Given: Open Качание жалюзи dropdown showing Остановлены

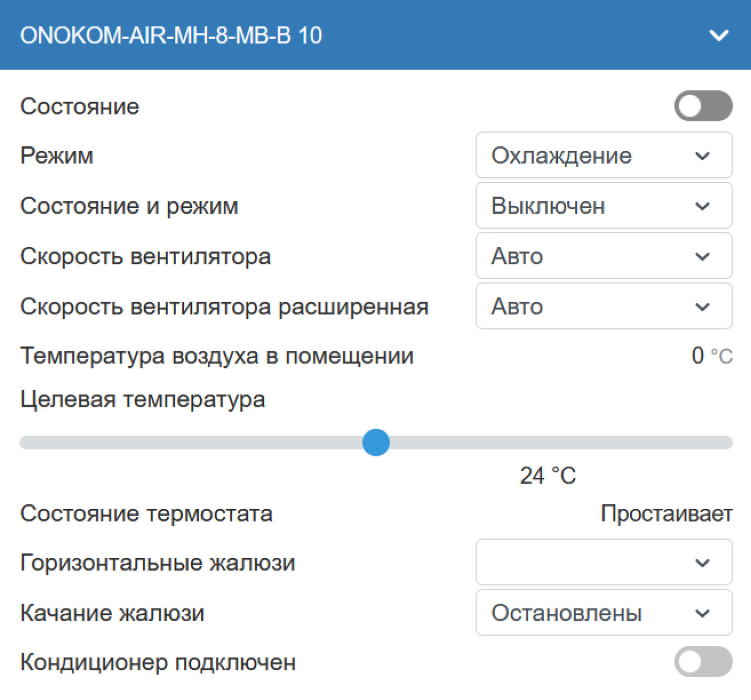Looking at the screenshot, I should (603, 612).
